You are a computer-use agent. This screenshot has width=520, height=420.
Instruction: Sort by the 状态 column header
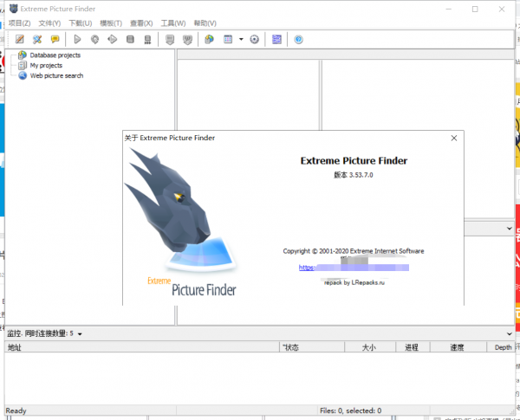[312, 347]
